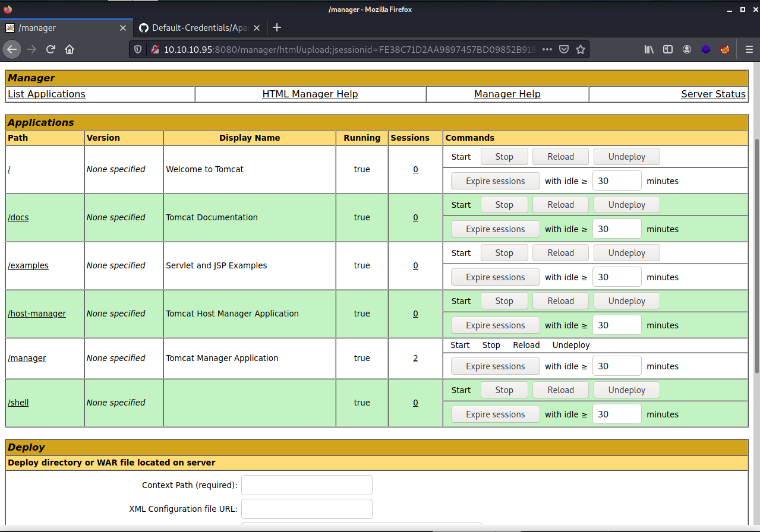This screenshot has height=532, width=760.
Task: Click the XML Configuration file URL field
Action: (x=307, y=509)
